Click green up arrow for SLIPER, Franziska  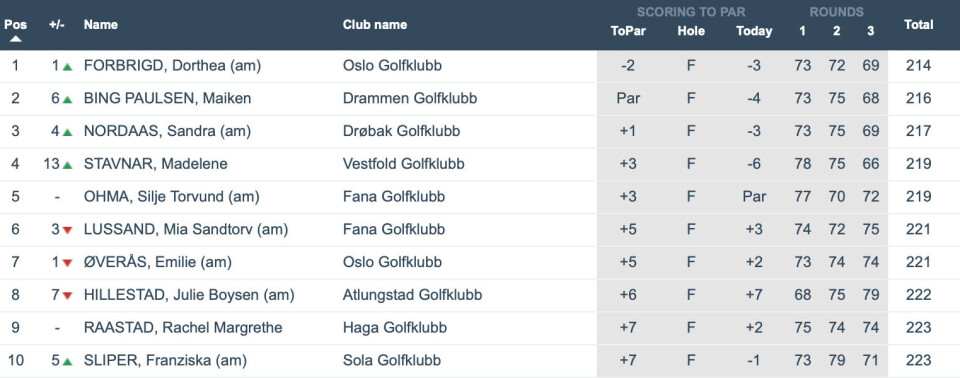[x=67, y=361]
